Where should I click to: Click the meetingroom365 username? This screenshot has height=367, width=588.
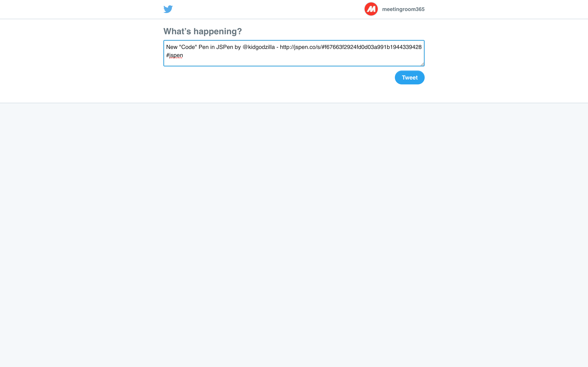(x=403, y=9)
